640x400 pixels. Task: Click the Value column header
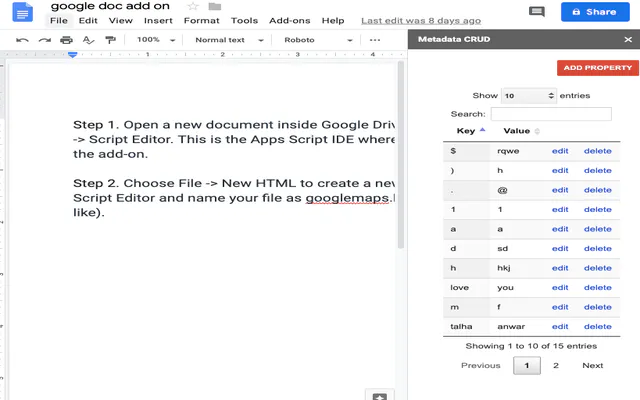point(516,131)
